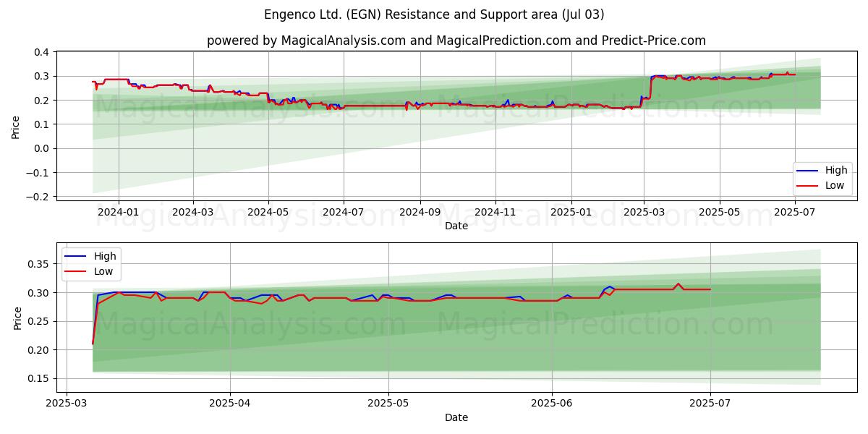Screen dimensions: 868x434
Task: Click the top chart x-axis label '2024-09'
Action: pos(420,212)
